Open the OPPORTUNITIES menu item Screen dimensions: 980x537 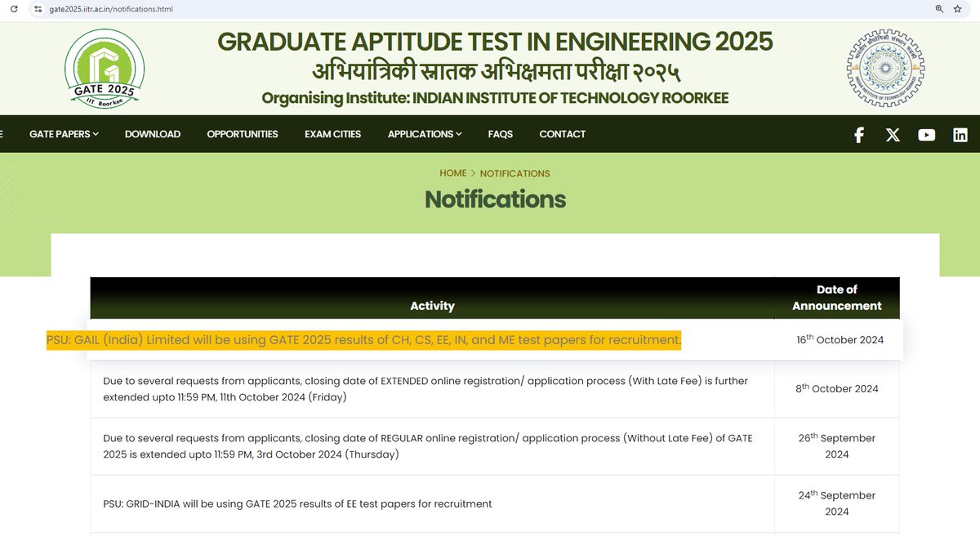(x=243, y=134)
